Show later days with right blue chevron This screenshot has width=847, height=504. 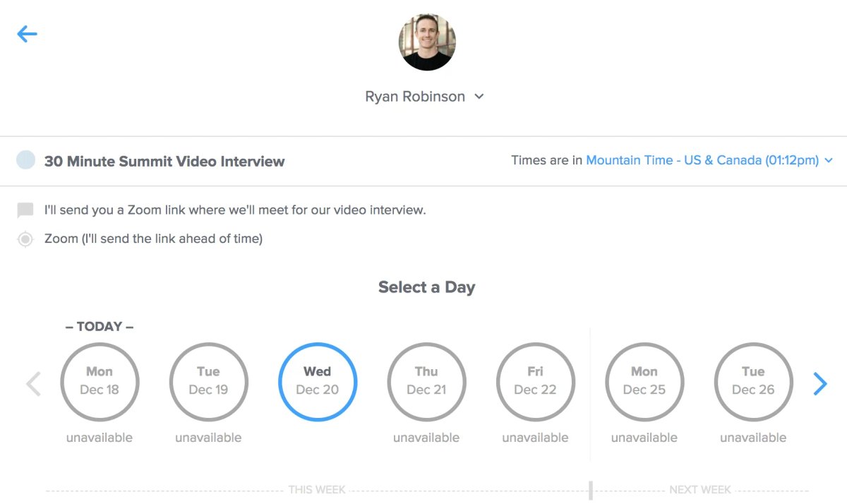tap(819, 383)
